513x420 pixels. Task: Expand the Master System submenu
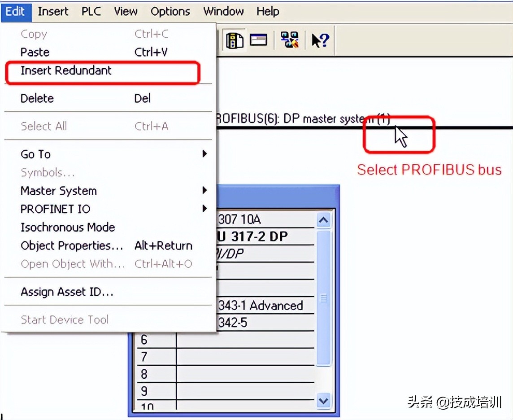point(108,191)
